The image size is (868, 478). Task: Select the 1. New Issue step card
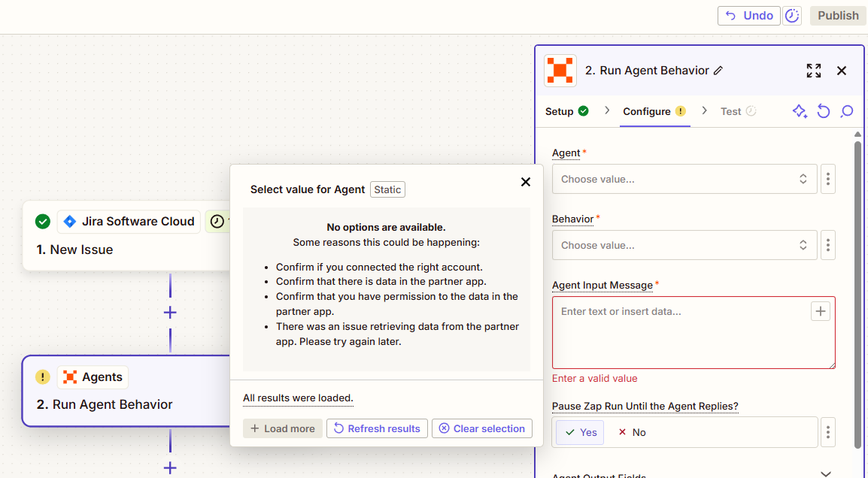click(126, 236)
